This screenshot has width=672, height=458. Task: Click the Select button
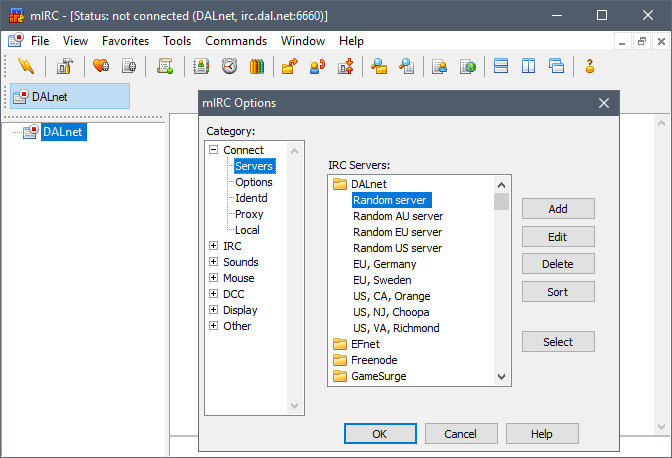point(558,341)
